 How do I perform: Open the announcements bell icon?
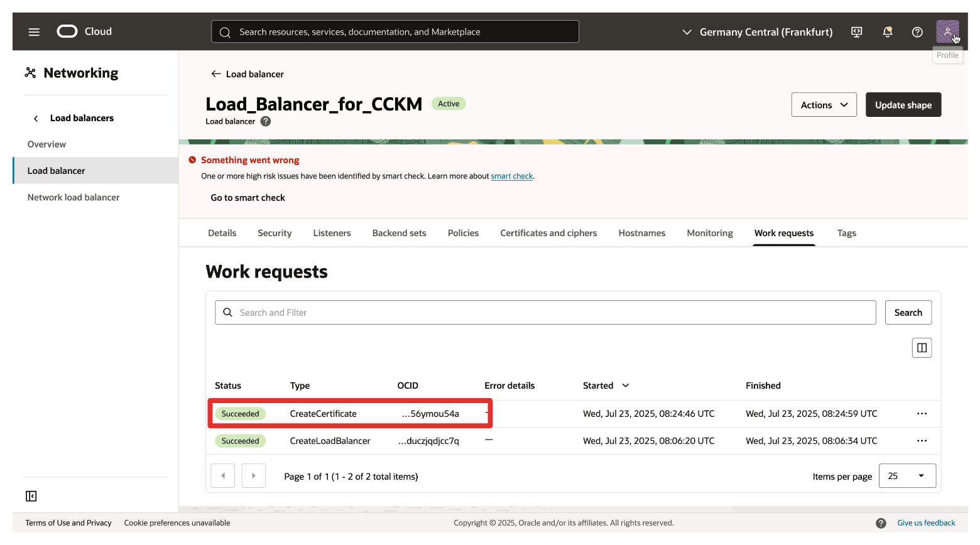tap(887, 32)
